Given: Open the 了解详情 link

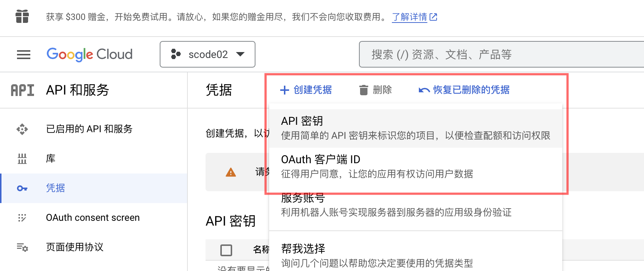Looking at the screenshot, I should tap(409, 17).
